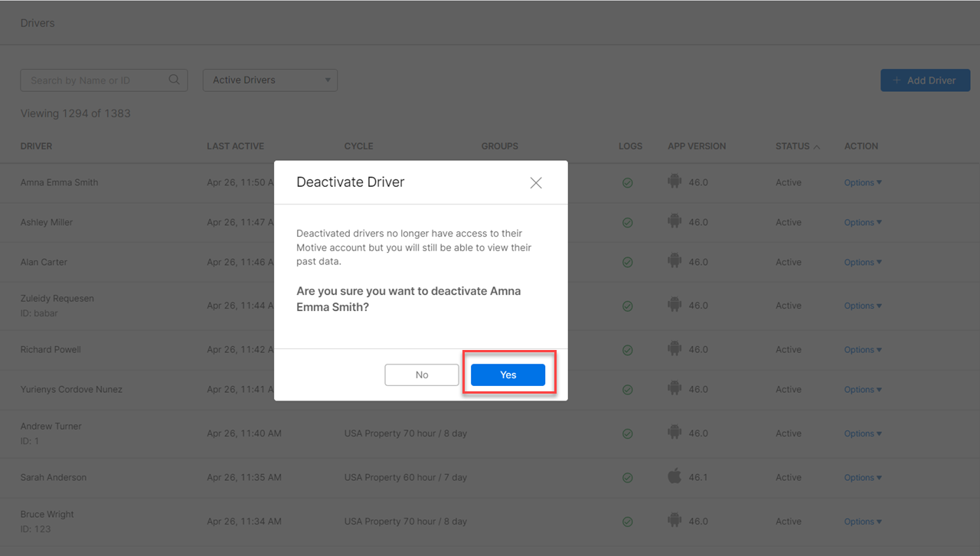Click logs checkmark icon for Richard Powell
This screenshot has width=980, height=556.
pos(627,350)
